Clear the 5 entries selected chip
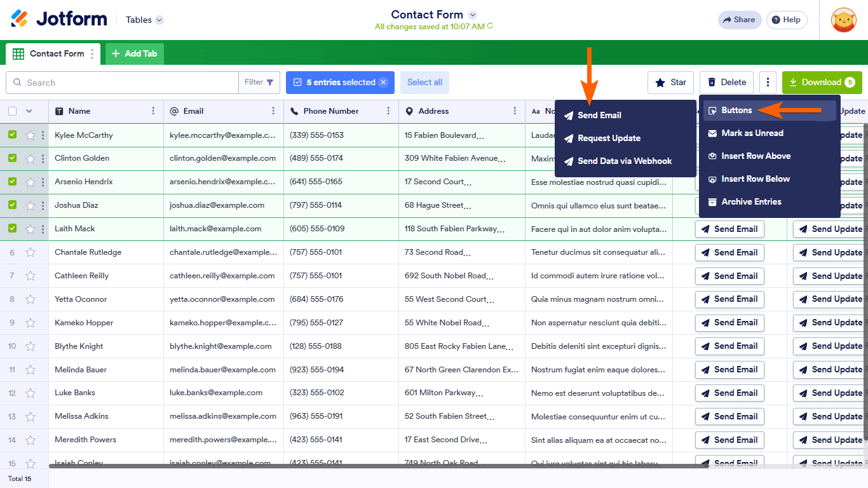Image resolution: width=868 pixels, height=488 pixels. [x=383, y=83]
